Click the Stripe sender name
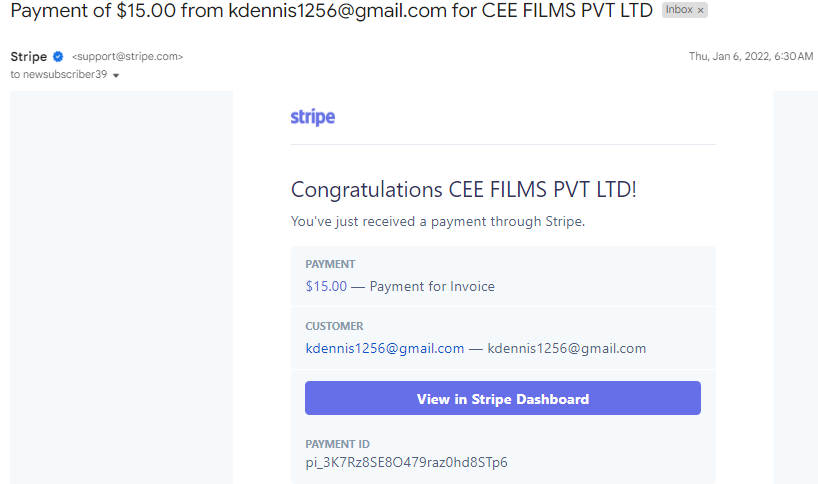Viewport: 818px width, 484px height. click(29, 56)
